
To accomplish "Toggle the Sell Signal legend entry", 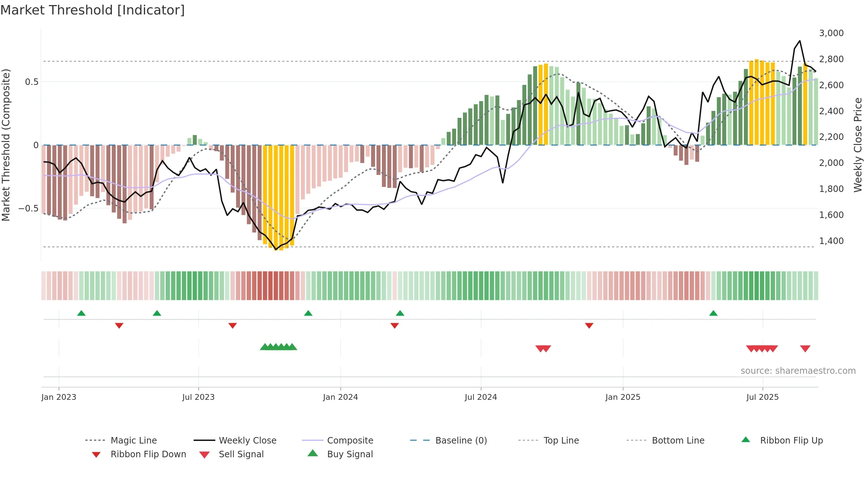I will point(231,454).
